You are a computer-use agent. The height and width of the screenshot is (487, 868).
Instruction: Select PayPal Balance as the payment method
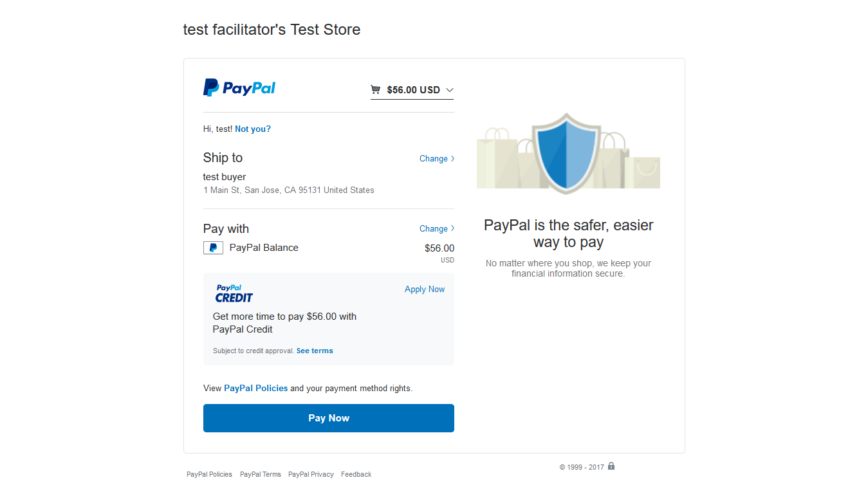tap(264, 248)
